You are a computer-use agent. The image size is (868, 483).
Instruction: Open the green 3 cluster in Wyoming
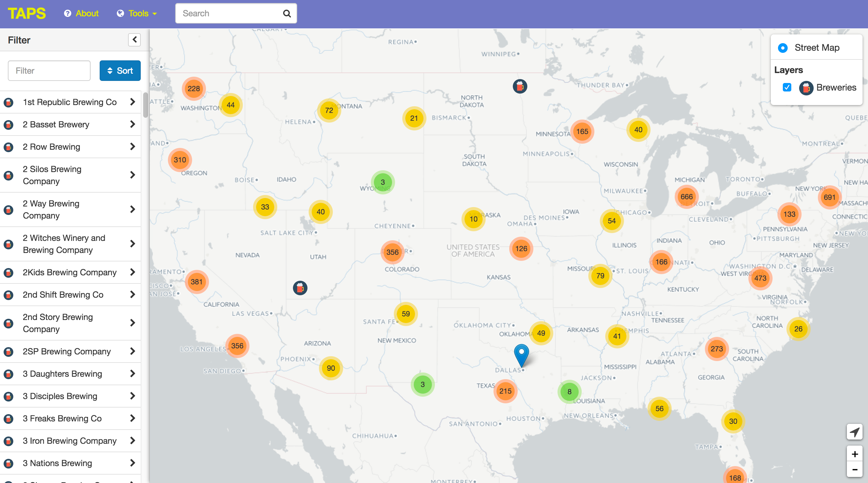[383, 182]
